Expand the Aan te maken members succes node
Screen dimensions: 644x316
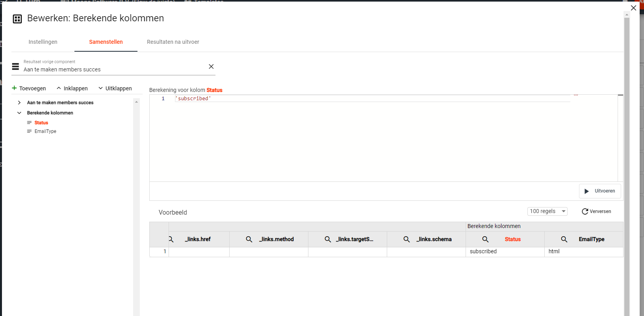tap(19, 103)
